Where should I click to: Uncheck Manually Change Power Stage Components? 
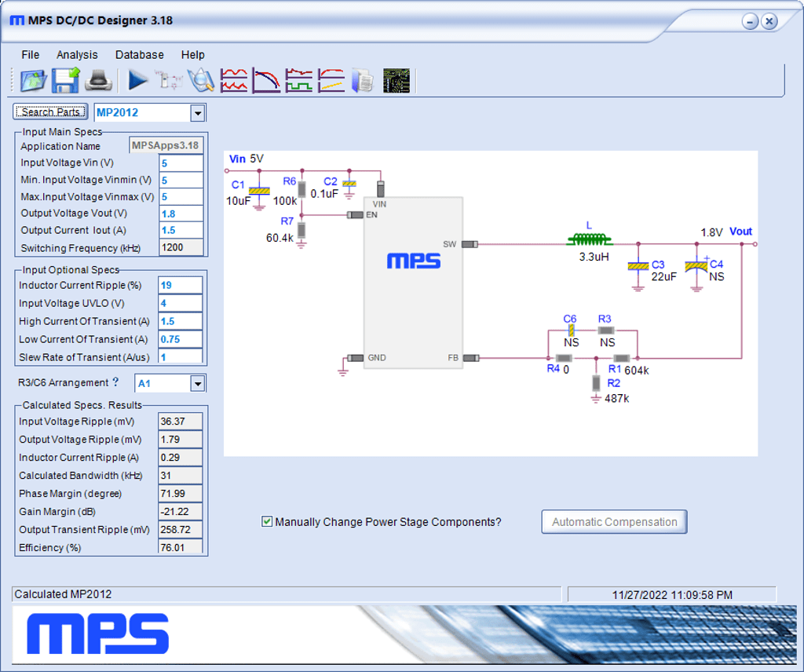[267, 522]
